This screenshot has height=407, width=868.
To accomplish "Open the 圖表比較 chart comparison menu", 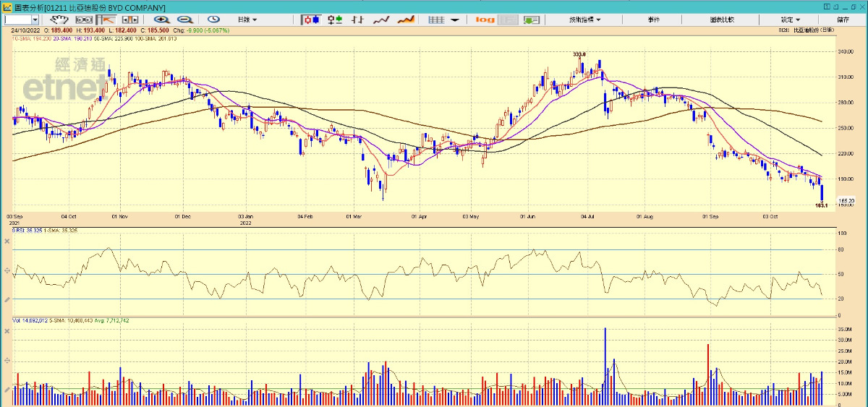I will [x=722, y=20].
